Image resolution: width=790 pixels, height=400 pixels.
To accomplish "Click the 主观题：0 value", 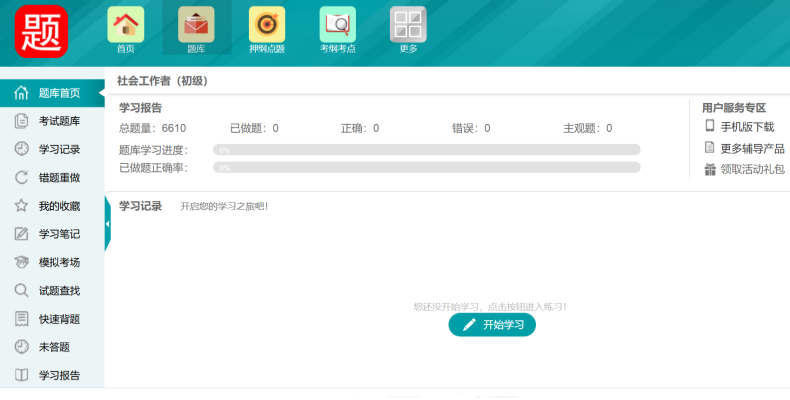I will 587,128.
